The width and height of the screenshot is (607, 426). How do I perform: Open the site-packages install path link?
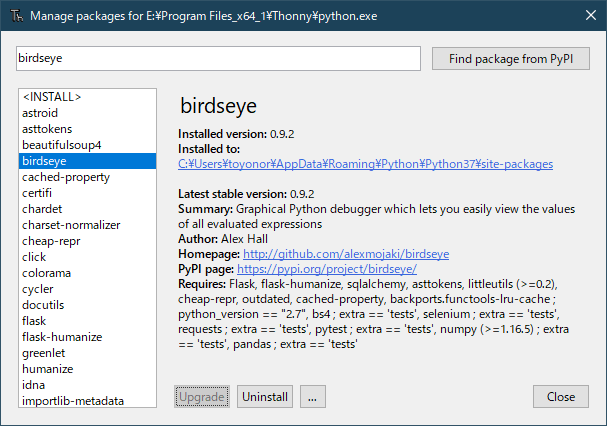tap(365, 163)
